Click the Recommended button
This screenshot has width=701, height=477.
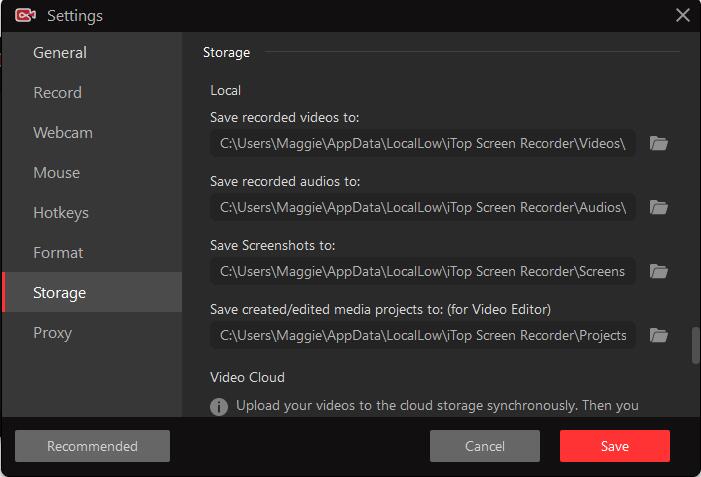(92, 446)
